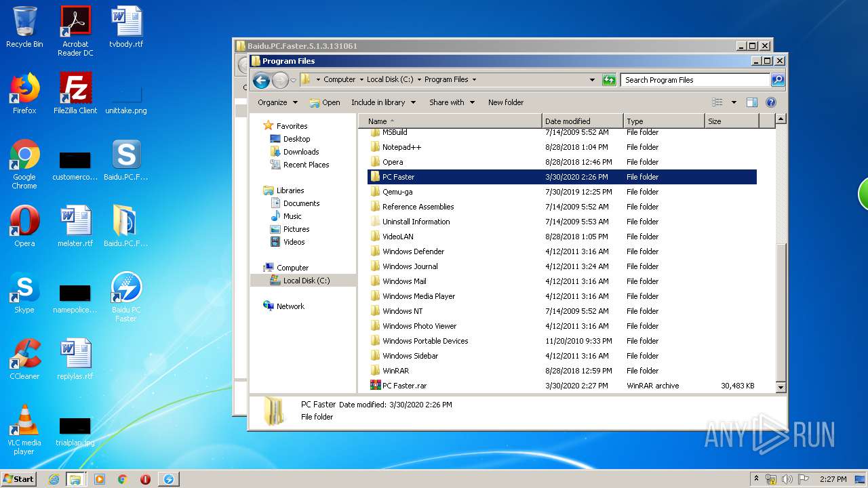The image size is (868, 488).
Task: Select replylas.rtf on the desktop
Action: pyautogui.click(x=75, y=359)
